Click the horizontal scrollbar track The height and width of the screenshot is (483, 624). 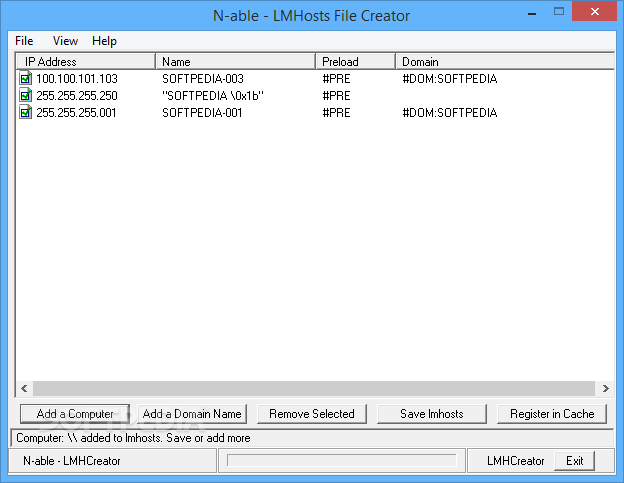pos(314,388)
